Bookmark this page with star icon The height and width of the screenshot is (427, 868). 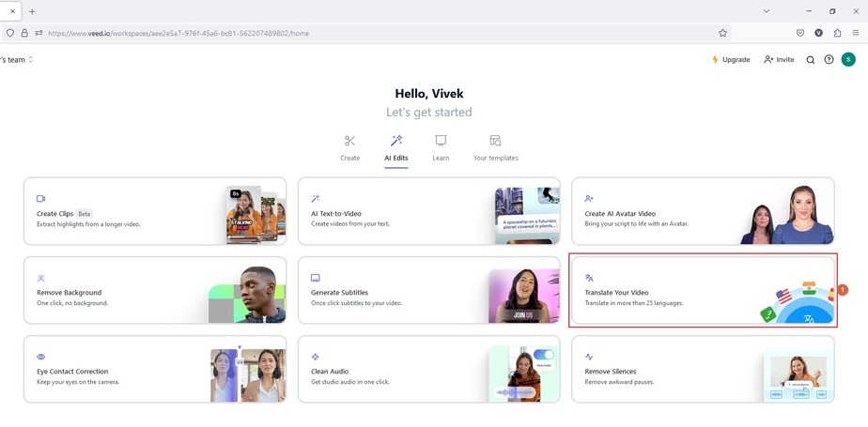[722, 33]
